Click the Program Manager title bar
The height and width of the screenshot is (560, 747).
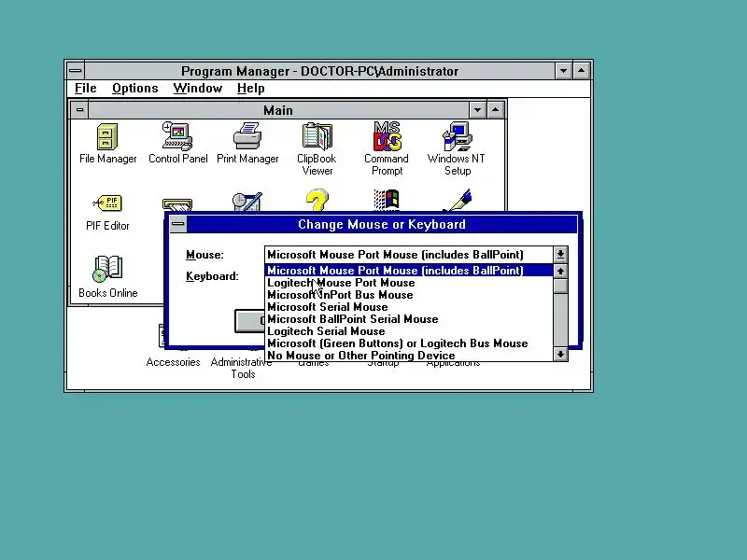319,71
